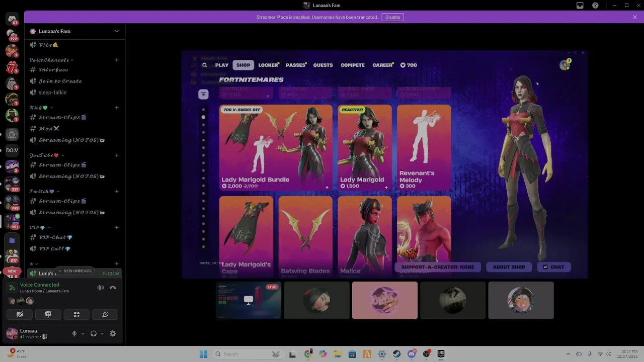Disconnect from voice with the hang-up icon

113,288
